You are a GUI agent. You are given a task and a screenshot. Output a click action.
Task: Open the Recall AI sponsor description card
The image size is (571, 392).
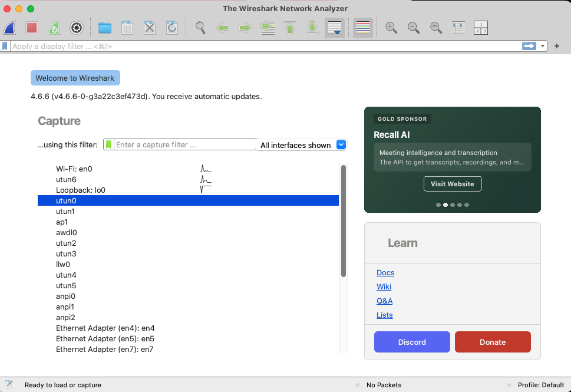pos(453,157)
